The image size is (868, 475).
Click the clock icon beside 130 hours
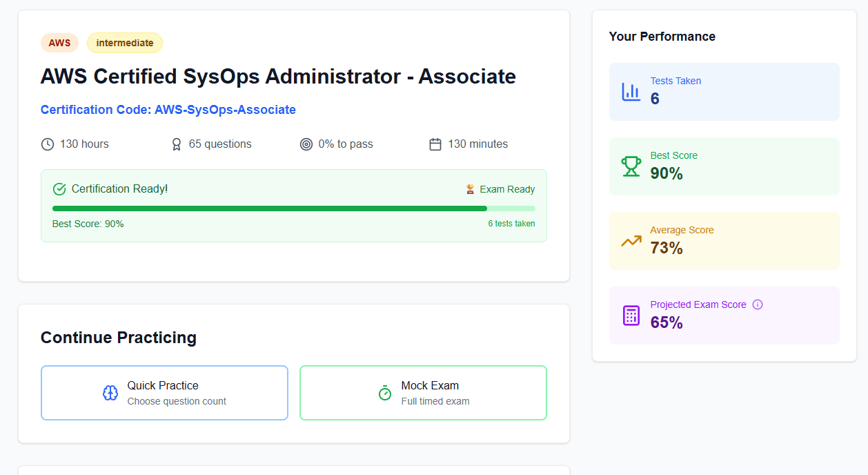click(x=48, y=144)
